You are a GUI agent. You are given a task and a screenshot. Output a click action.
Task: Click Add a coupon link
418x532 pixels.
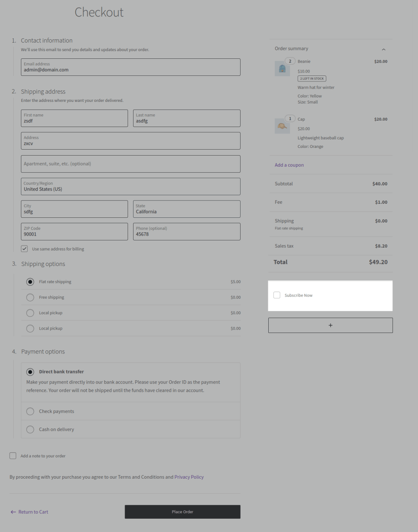289,165
